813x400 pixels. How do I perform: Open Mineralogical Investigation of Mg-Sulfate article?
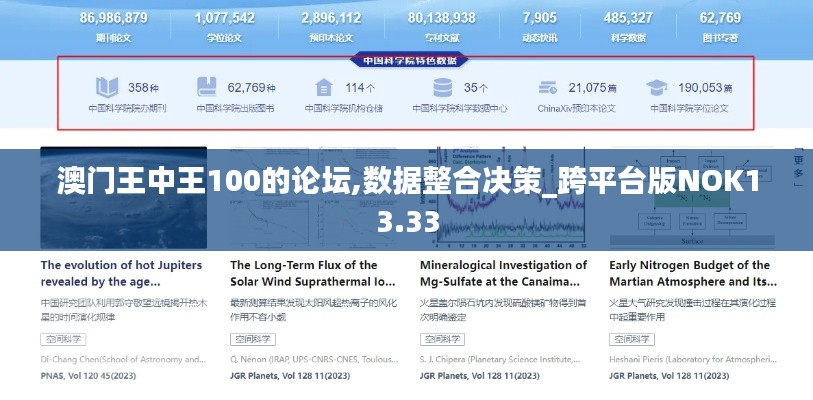coord(503,273)
